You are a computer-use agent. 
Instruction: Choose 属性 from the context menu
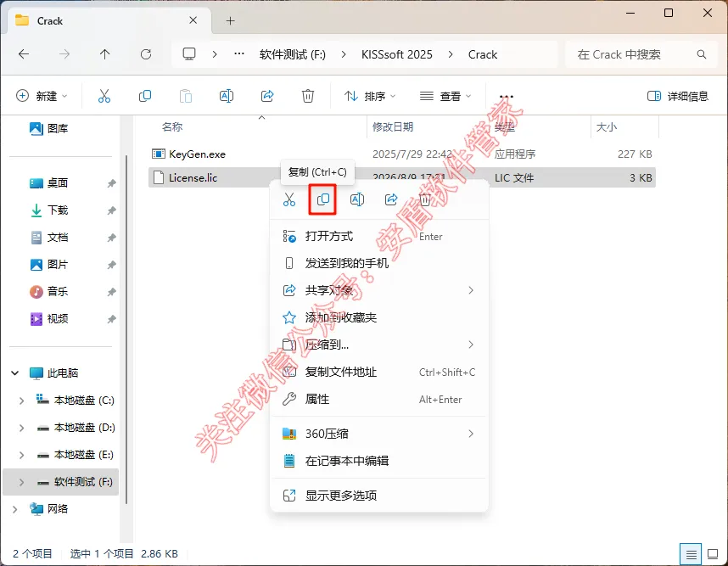(379, 400)
